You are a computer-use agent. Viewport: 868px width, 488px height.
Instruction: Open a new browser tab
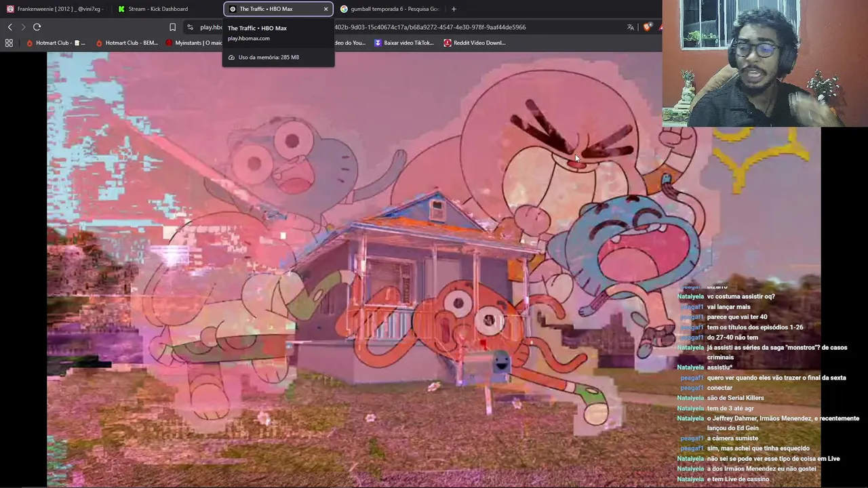click(454, 9)
